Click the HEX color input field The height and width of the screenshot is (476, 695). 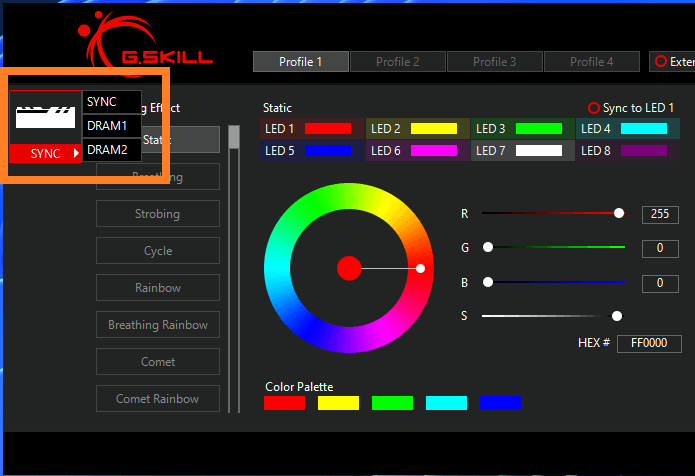coord(649,343)
